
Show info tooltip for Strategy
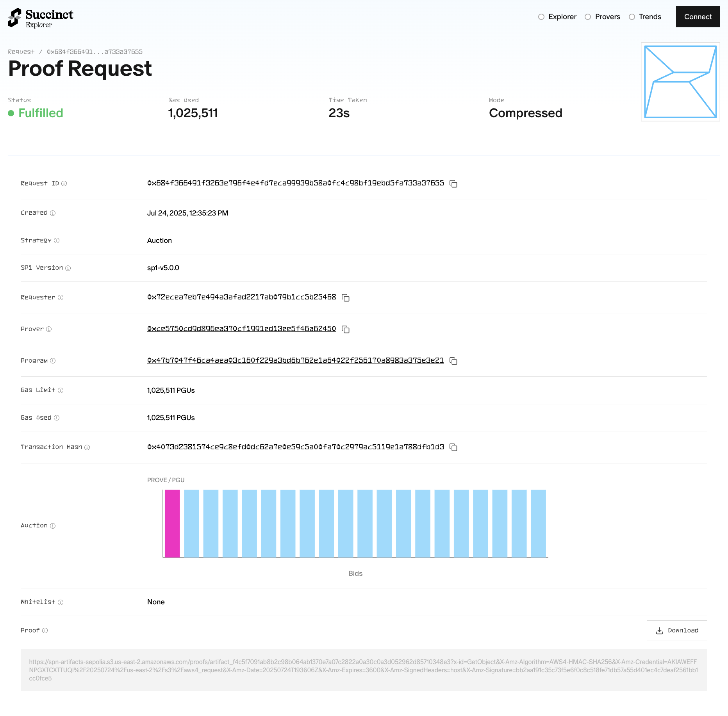pos(57,240)
